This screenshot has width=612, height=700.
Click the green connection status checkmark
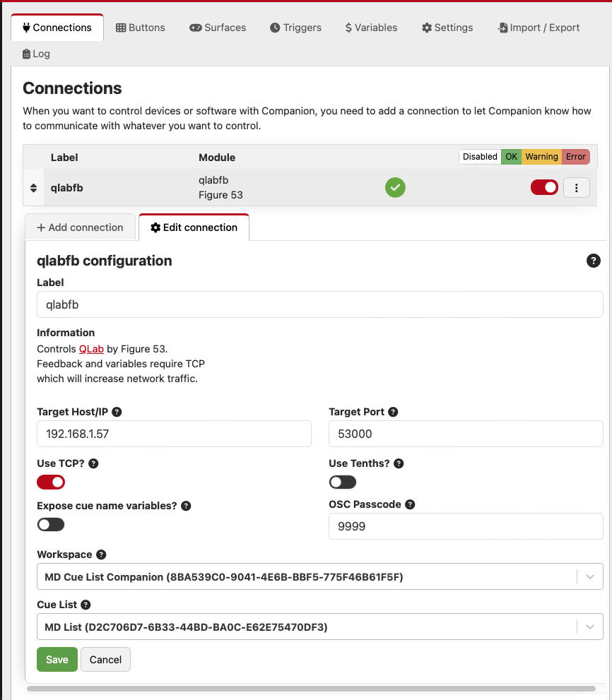pos(395,187)
